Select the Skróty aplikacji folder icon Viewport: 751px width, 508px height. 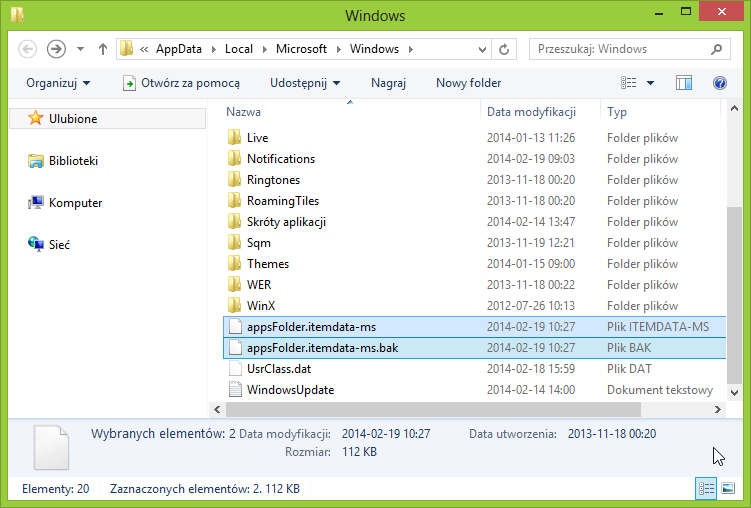coord(234,222)
